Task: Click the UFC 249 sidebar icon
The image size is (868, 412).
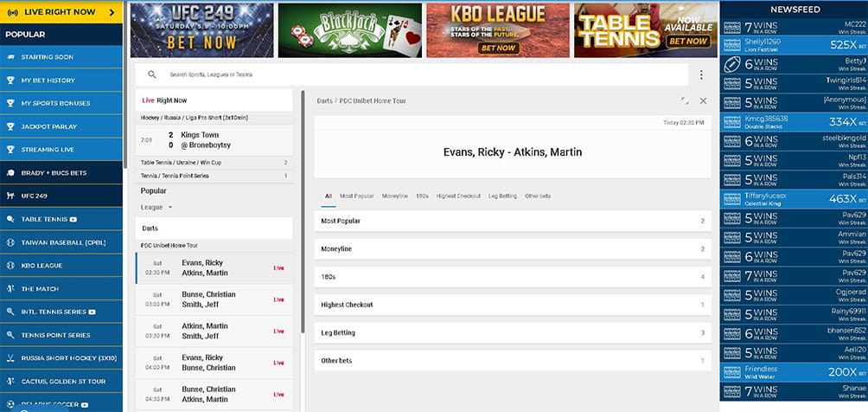Action: point(10,196)
